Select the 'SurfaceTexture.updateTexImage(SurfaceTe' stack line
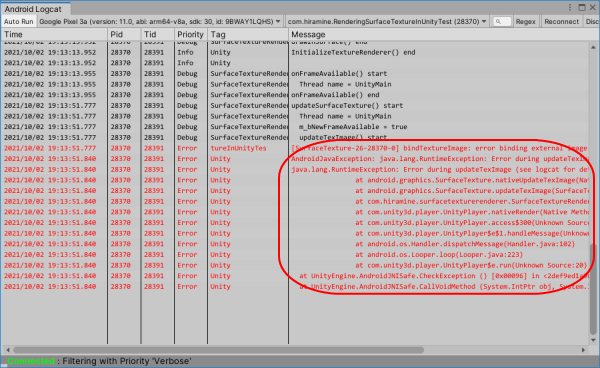The width and height of the screenshot is (600, 368). coord(472,191)
